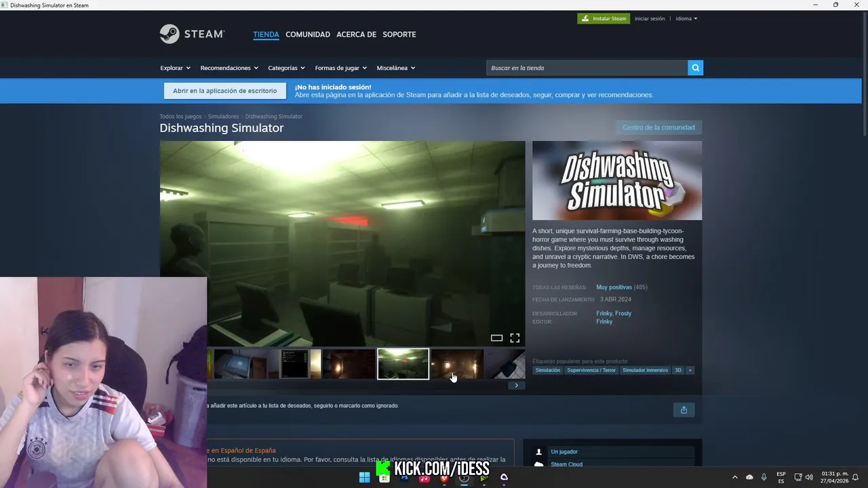
Task: Click the Steam Cloud icon
Action: coord(539,464)
